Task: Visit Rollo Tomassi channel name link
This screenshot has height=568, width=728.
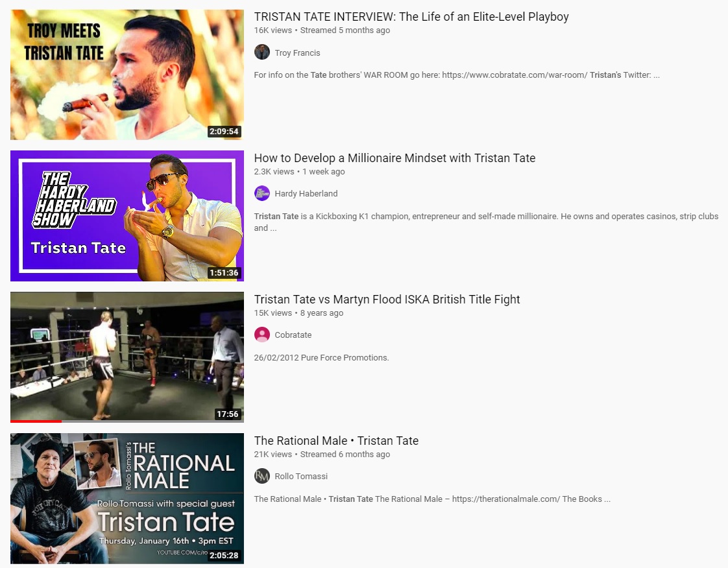Action: (x=301, y=477)
